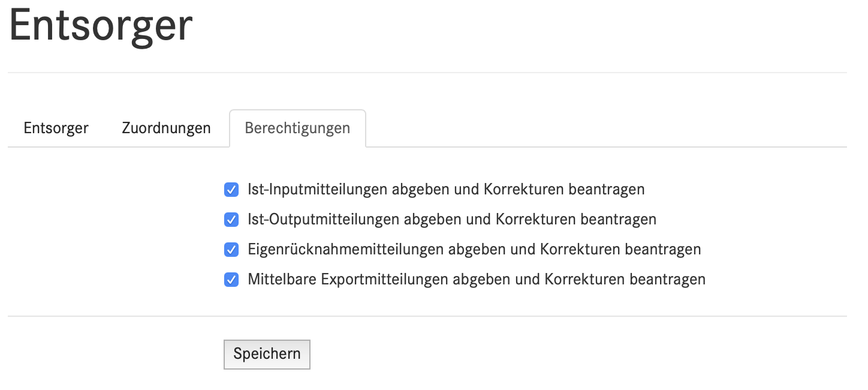Disable the Eigenrücknahmemitteilungen permission checkbox
The image size is (868, 390).
[231, 250]
